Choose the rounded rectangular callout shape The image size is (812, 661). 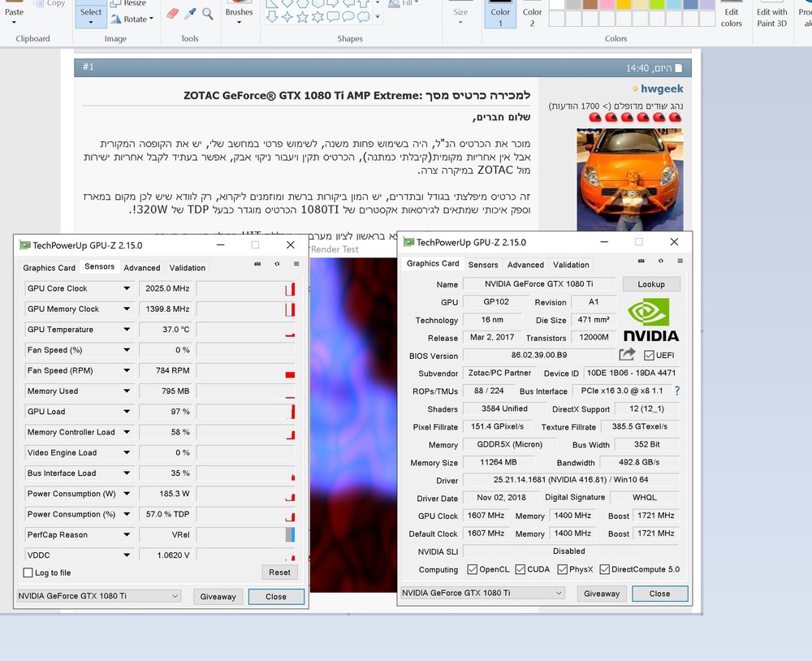333,17
